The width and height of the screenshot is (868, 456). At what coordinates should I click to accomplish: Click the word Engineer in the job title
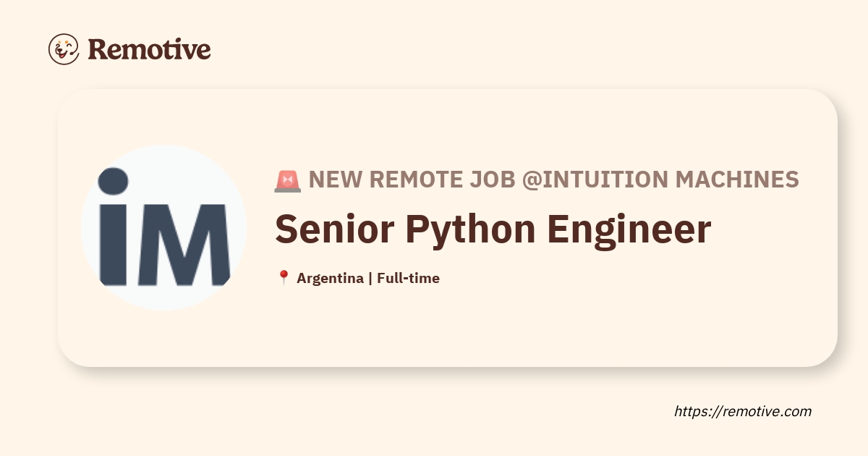[629, 229]
